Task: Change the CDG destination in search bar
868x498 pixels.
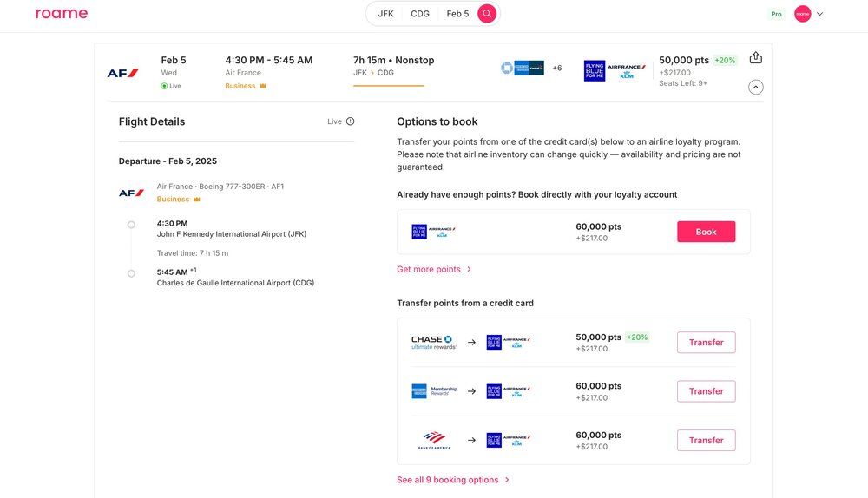Action: pos(420,14)
